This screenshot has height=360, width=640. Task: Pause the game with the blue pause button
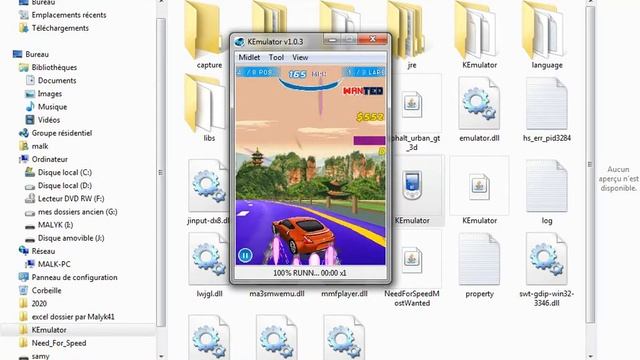pyautogui.click(x=245, y=256)
